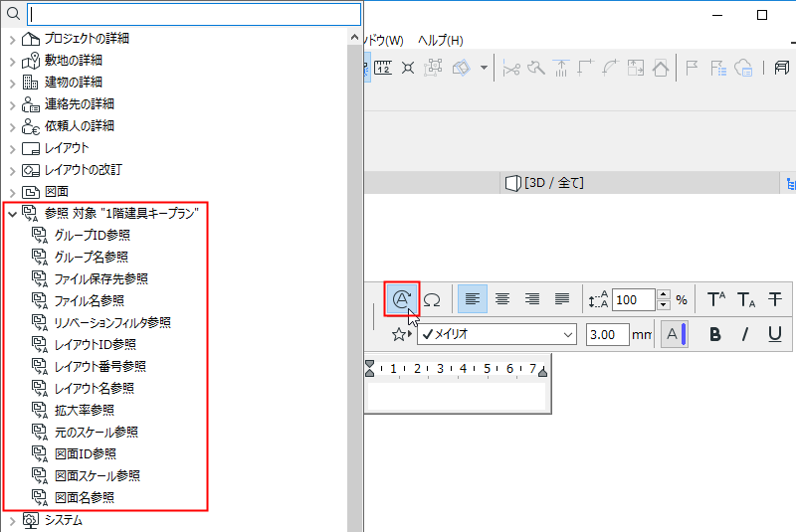Screen dimensions: 796x532
Task: Open the メイリオ font dropdown
Action: (x=497, y=334)
